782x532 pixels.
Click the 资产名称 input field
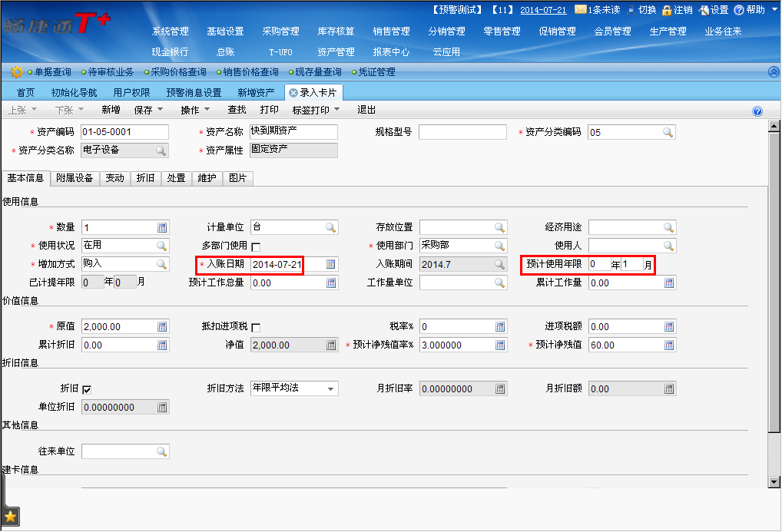pyautogui.click(x=293, y=132)
